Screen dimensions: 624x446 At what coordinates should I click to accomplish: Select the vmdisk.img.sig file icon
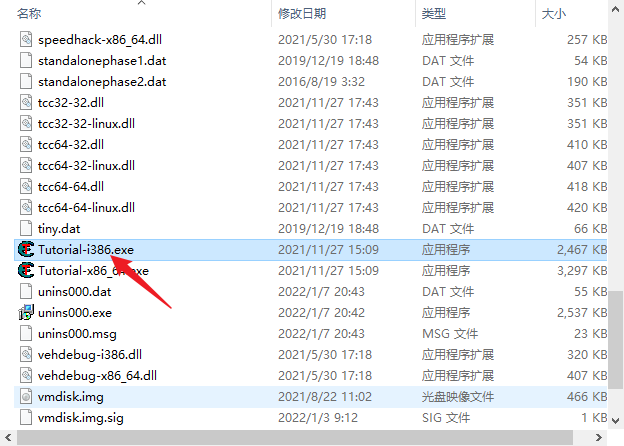(26, 418)
